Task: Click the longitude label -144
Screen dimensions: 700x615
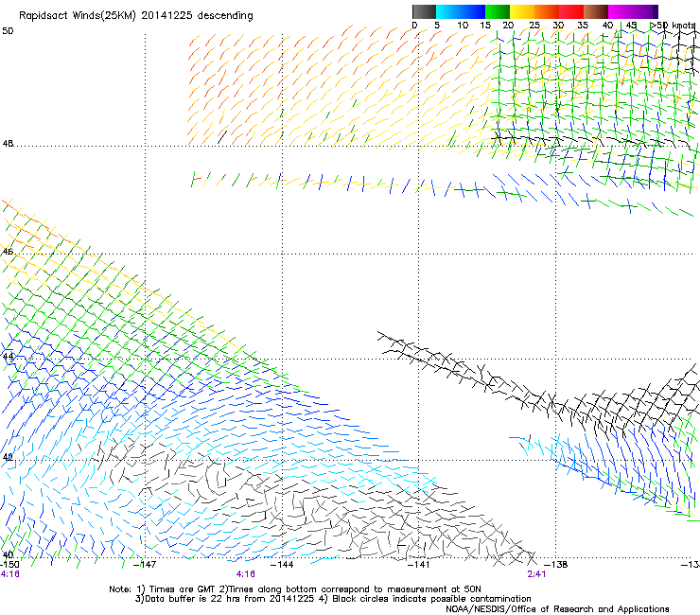Action: pos(282,565)
